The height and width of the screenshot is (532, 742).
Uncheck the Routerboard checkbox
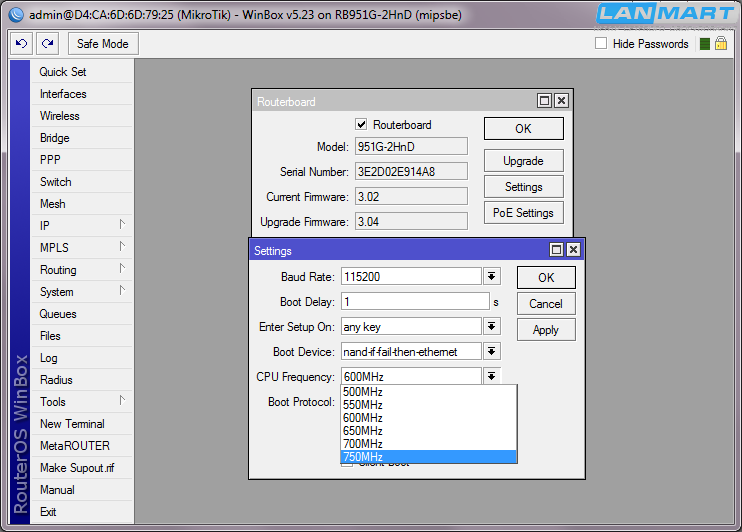361,124
